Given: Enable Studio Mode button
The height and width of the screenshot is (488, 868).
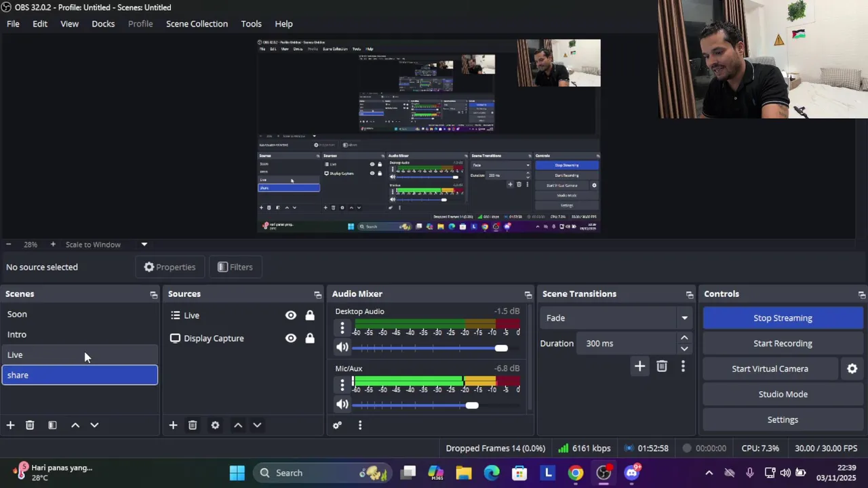Looking at the screenshot, I should 783,394.
